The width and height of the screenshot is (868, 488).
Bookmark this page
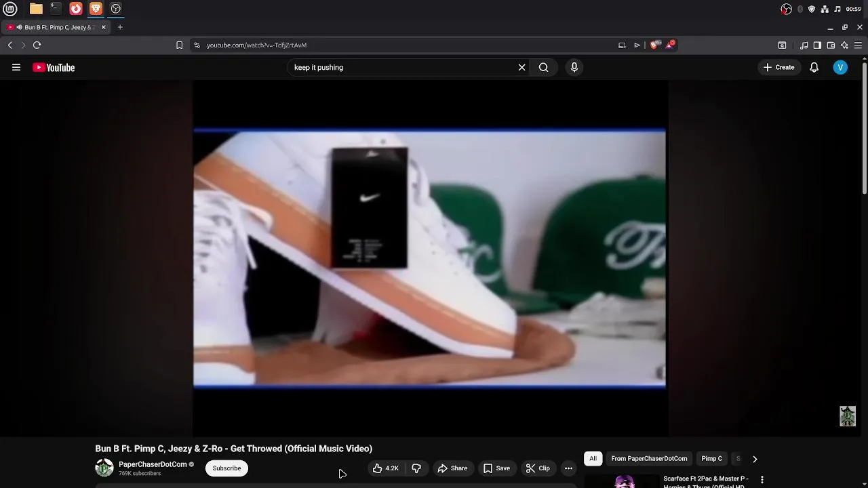coord(179,45)
